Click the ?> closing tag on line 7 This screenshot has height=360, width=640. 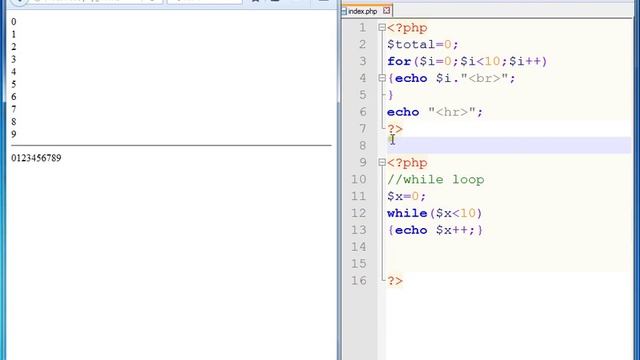click(x=395, y=129)
